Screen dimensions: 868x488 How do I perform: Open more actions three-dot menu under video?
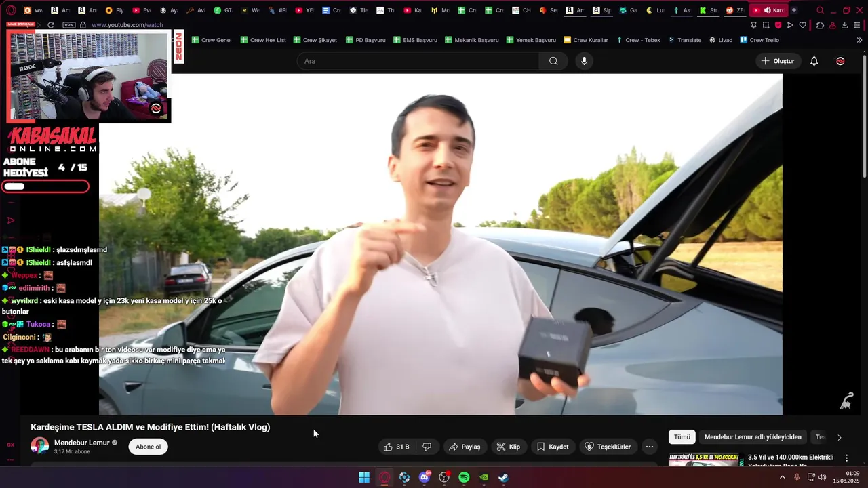coord(649,447)
